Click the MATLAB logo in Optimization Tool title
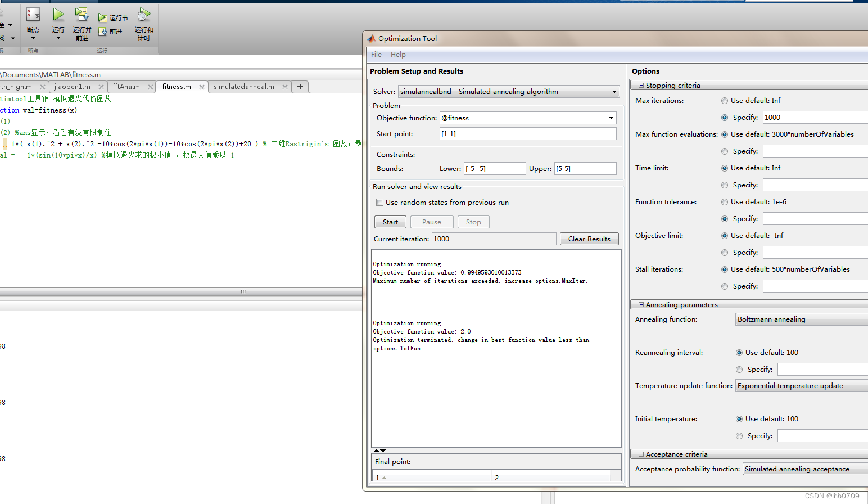The image size is (868, 504). (371, 38)
